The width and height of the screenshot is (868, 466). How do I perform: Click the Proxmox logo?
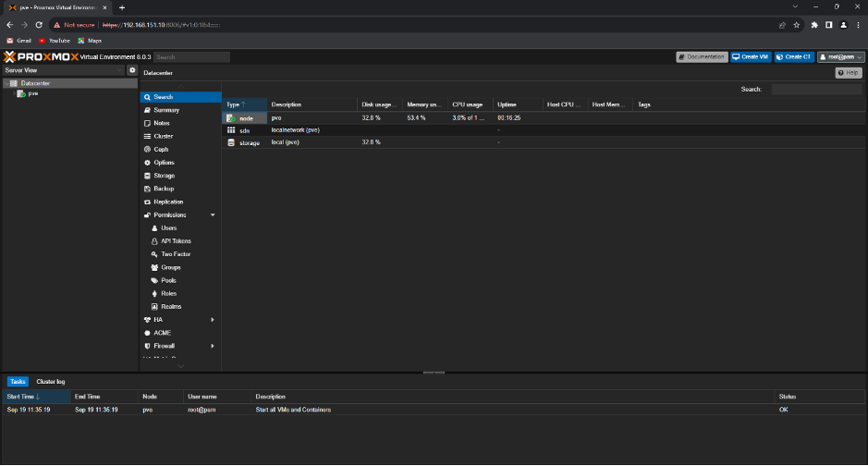(41, 56)
